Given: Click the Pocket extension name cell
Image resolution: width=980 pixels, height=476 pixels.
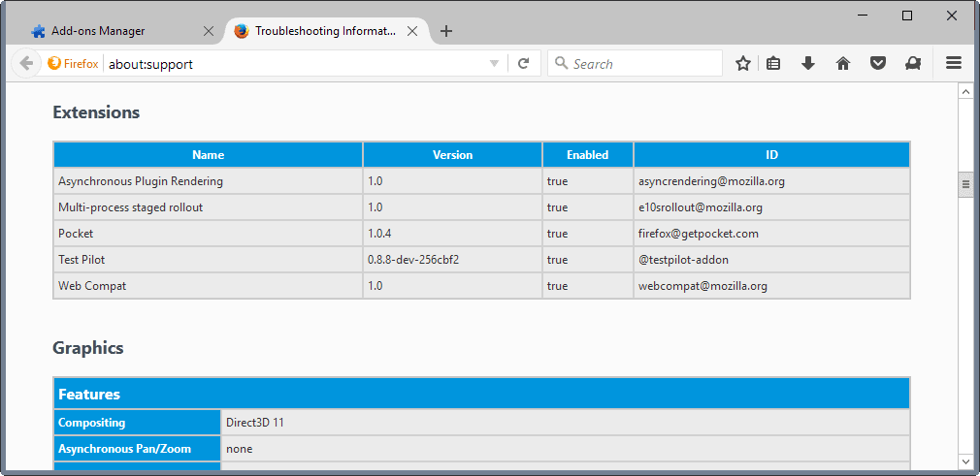Looking at the screenshot, I should pyautogui.click(x=208, y=234).
